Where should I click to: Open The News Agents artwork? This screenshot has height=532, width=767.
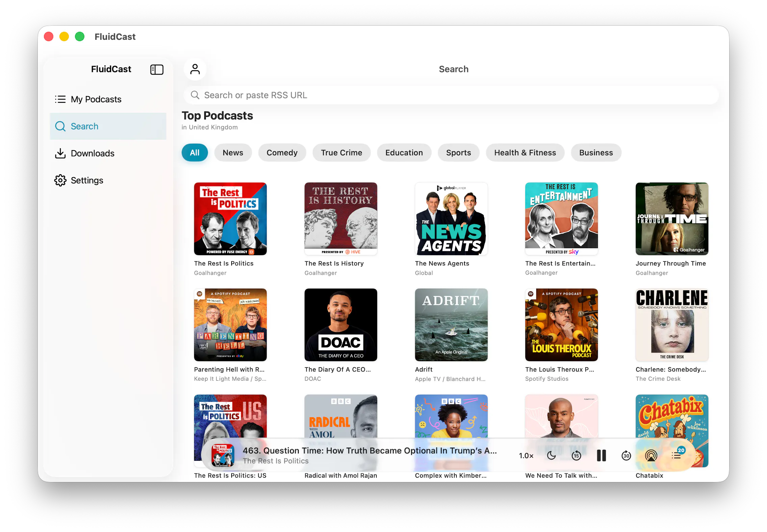[x=451, y=219]
